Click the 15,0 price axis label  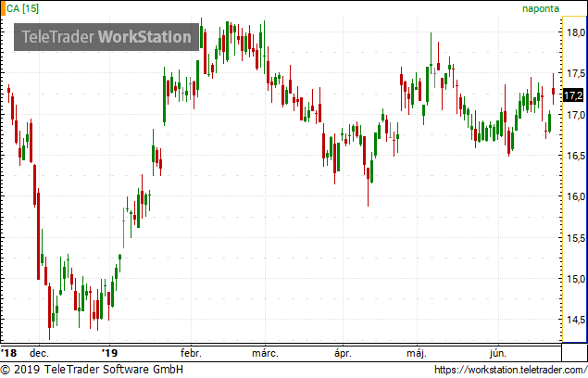click(576, 279)
